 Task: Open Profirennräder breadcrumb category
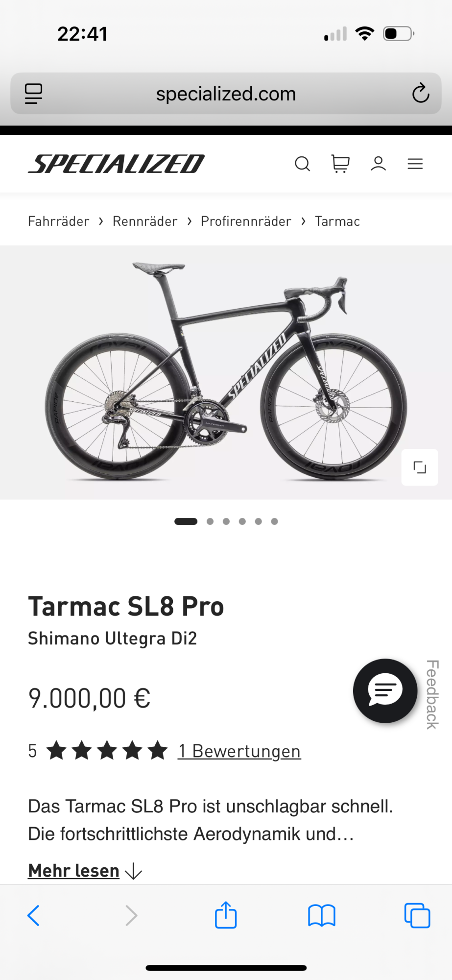click(x=246, y=221)
